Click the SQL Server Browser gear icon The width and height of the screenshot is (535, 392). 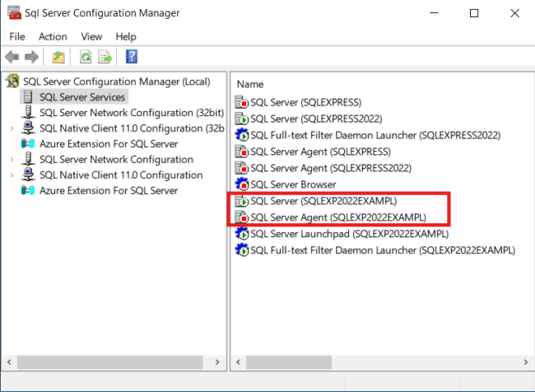(x=241, y=184)
